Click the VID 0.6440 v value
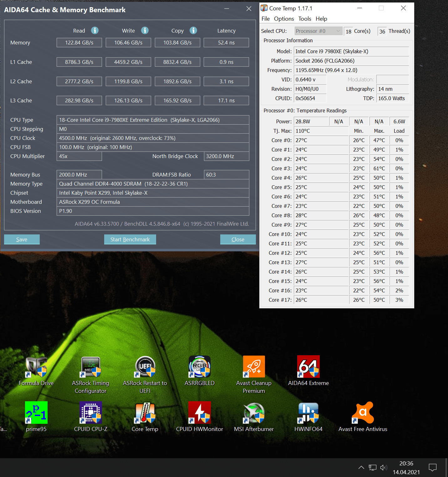 point(310,79)
